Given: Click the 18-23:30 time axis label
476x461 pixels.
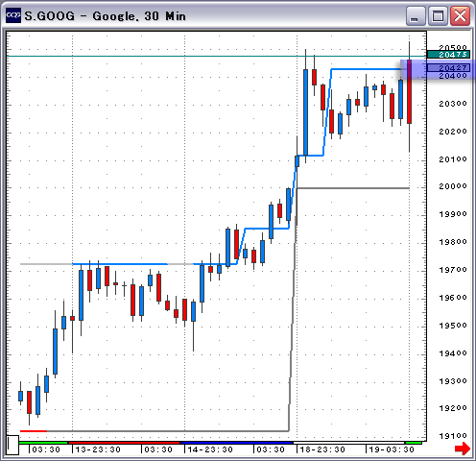Looking at the screenshot, I should coord(322,449).
